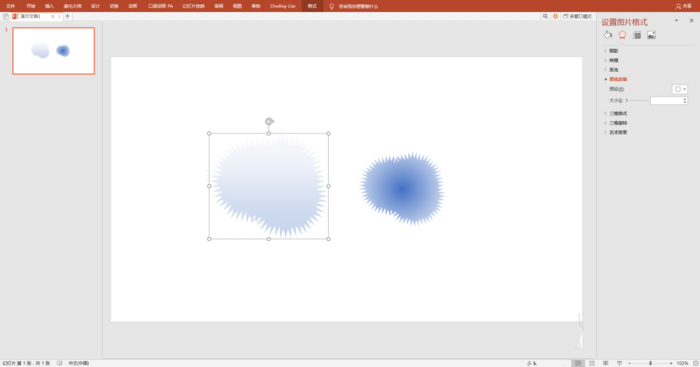Click the Tell me lightbulb search icon
The width and height of the screenshot is (700, 367).
(331, 6)
